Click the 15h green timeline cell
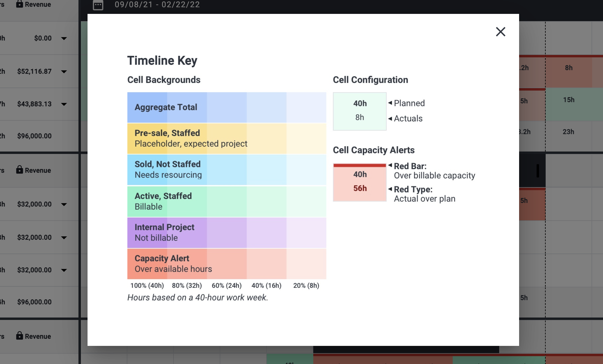Viewport: 603px width, 364px height. pyautogui.click(x=569, y=100)
